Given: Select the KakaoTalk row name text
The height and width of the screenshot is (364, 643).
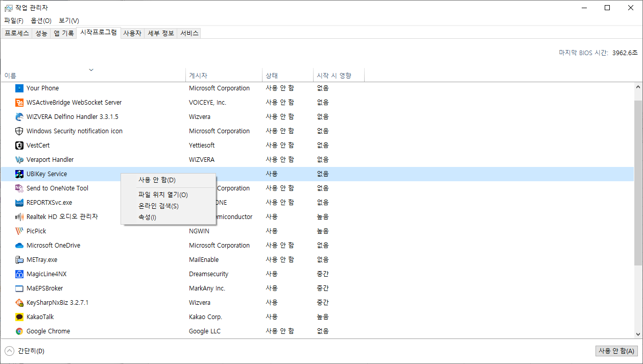Looking at the screenshot, I should click(40, 317).
